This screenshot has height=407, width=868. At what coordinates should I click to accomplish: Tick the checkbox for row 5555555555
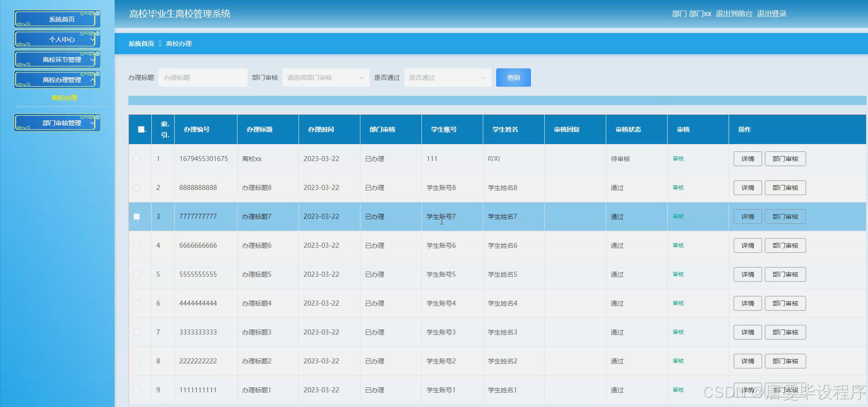[x=137, y=274]
